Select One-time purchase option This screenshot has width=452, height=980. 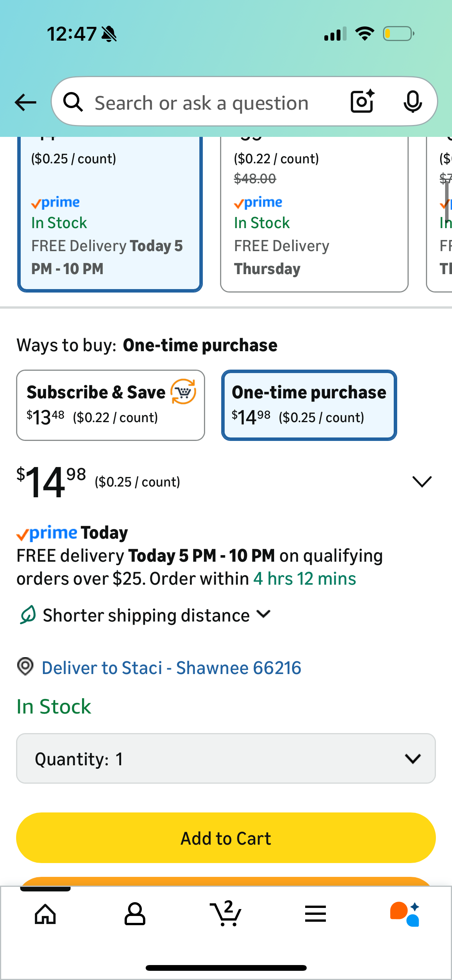309,405
